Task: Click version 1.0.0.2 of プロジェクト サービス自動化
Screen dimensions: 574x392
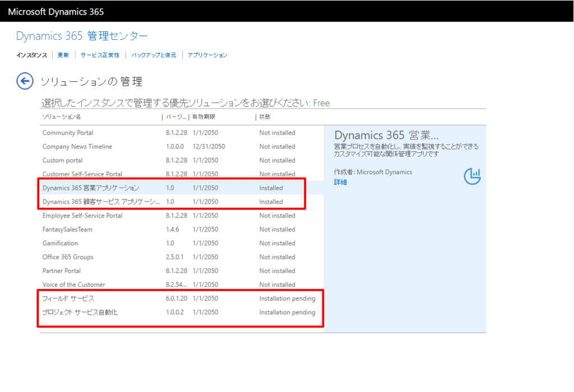Action: [x=175, y=312]
